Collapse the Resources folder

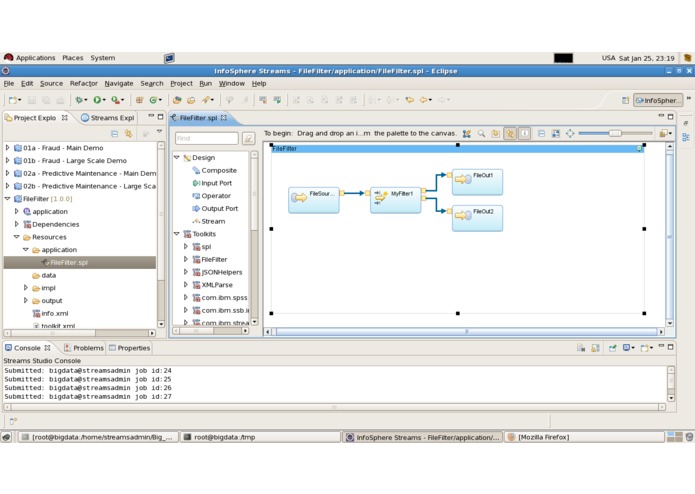point(16,237)
